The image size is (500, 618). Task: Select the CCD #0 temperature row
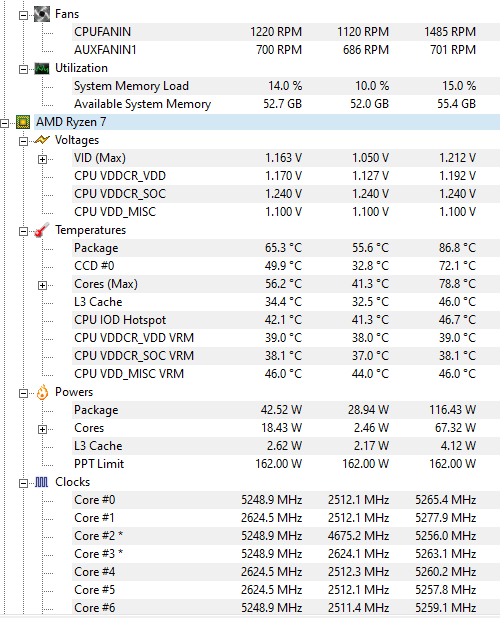pos(286,266)
